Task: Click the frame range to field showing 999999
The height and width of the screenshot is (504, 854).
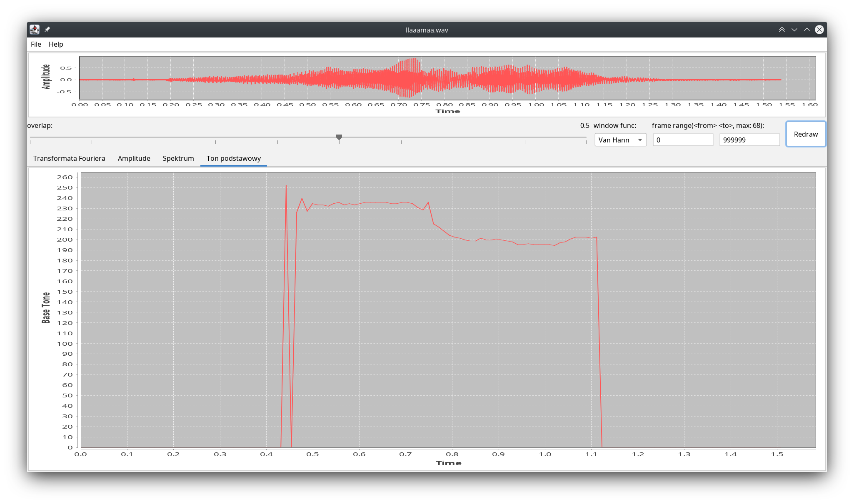Action: tap(749, 140)
